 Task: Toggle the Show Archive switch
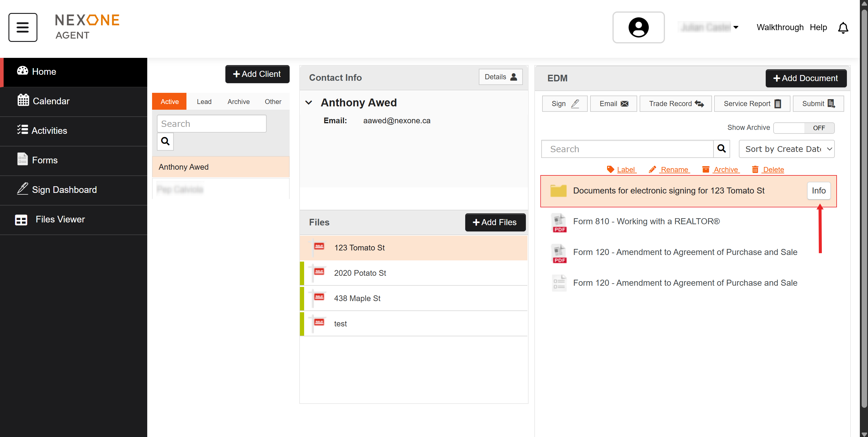pyautogui.click(x=804, y=128)
